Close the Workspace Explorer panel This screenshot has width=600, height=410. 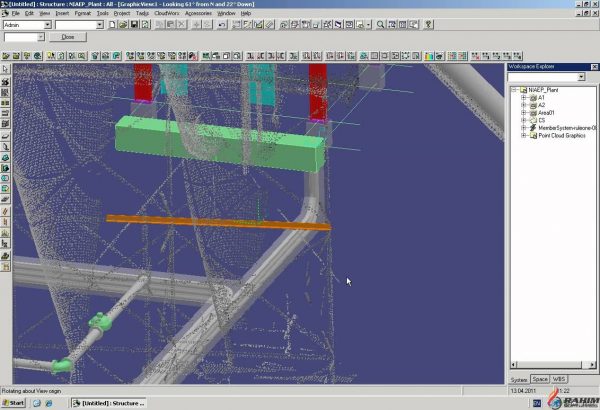594,67
